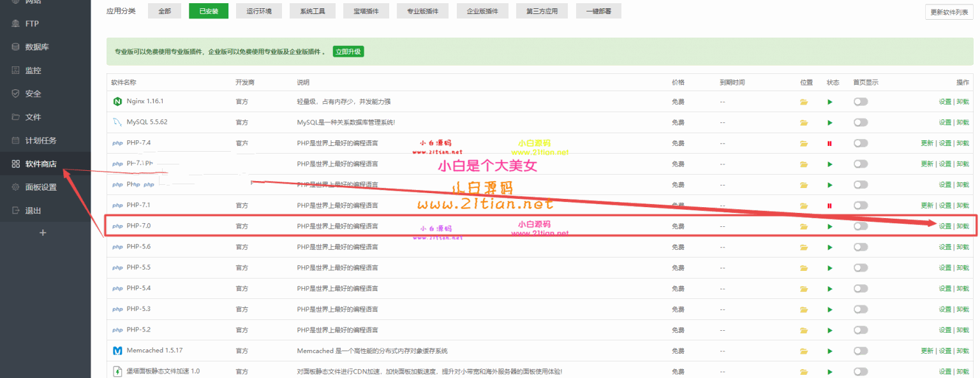Toggle homepage display for PHP-7.0
Viewport: 980px width, 378px height.
pyautogui.click(x=861, y=226)
